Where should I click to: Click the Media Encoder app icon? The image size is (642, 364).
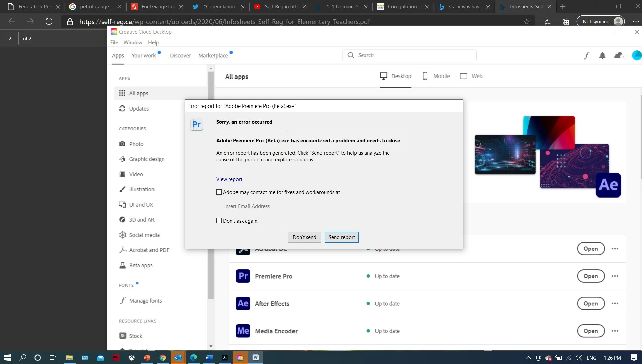[x=243, y=331]
